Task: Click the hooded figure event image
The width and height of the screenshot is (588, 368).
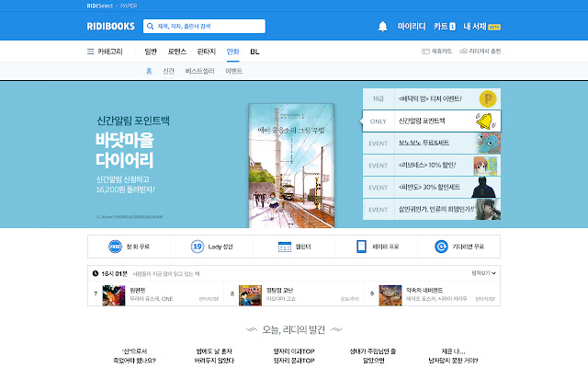Action: coord(485,188)
